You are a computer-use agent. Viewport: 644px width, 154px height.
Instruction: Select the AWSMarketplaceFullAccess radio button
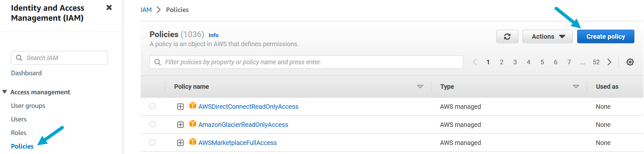tap(153, 142)
